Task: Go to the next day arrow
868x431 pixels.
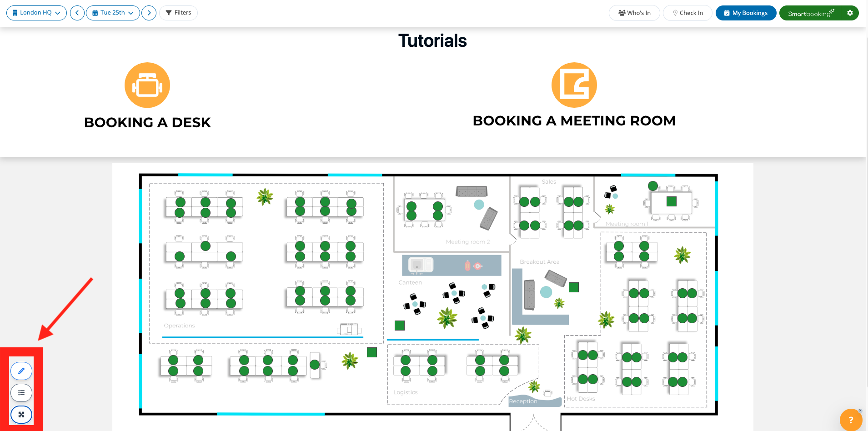Action: 149,13
